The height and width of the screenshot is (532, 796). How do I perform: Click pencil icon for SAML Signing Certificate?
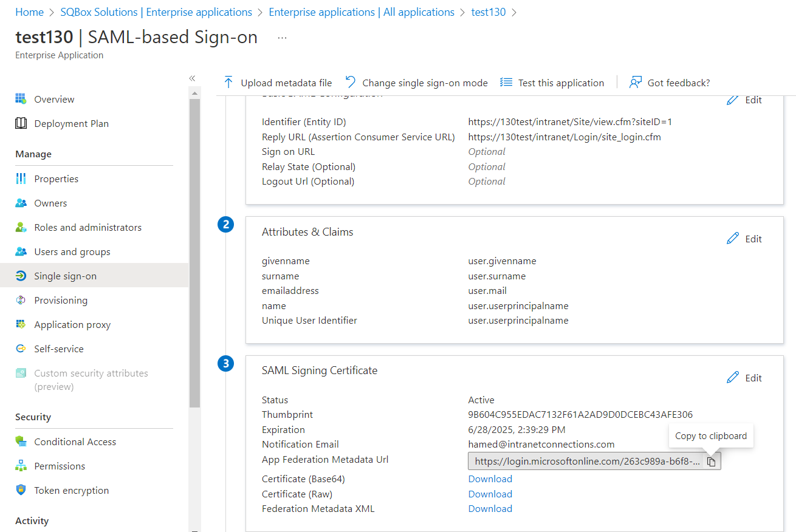[x=733, y=378]
